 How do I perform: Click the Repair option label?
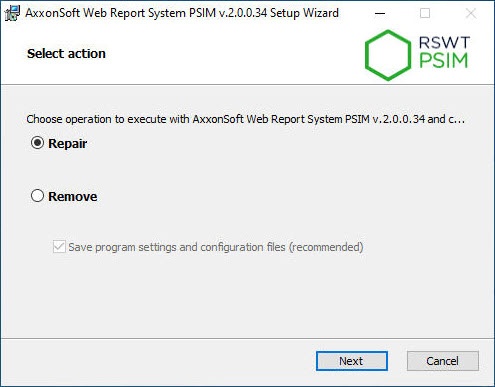[x=68, y=144]
